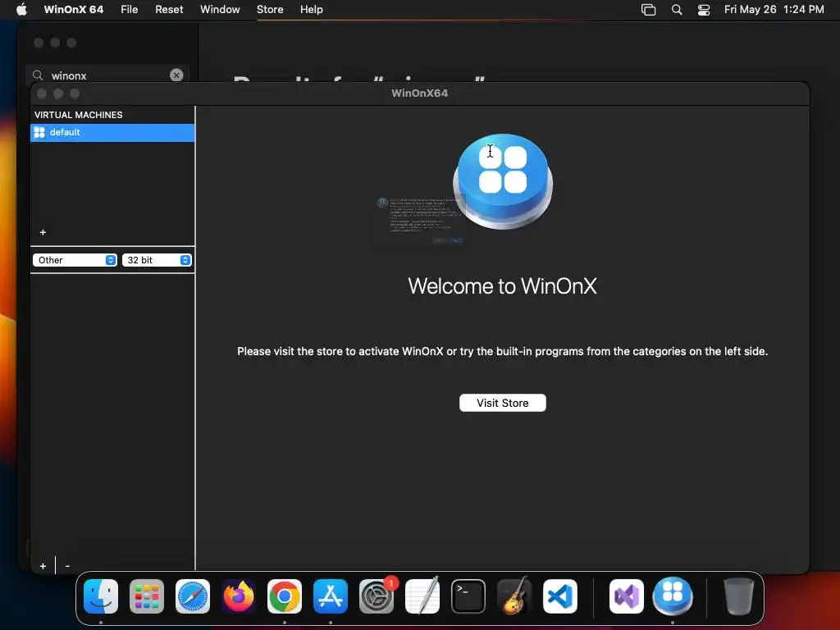
Task: Click plus under virtual machines list
Action: click(43, 232)
